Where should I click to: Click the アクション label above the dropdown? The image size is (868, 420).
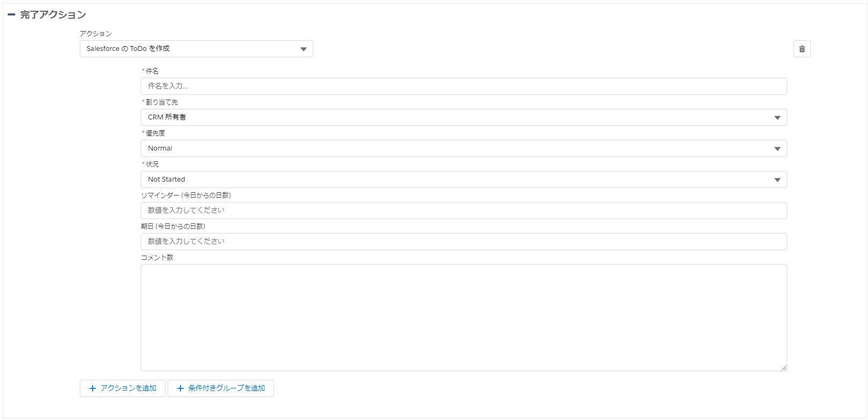(x=96, y=33)
